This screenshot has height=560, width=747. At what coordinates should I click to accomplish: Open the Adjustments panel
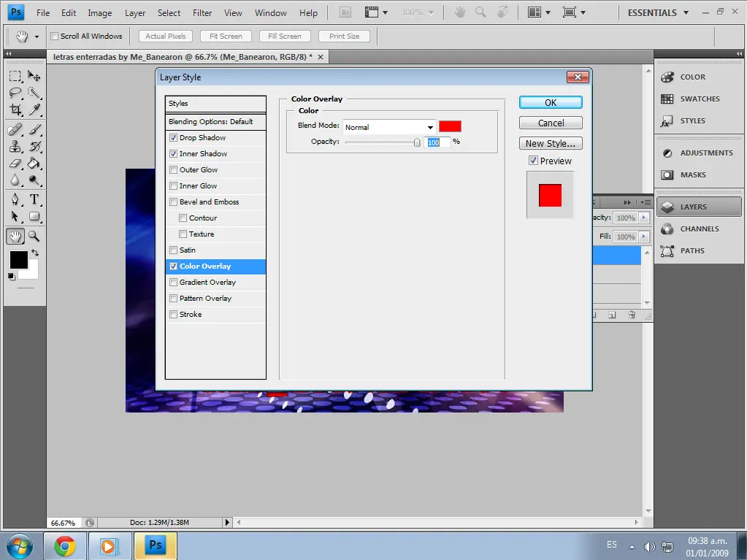700,153
